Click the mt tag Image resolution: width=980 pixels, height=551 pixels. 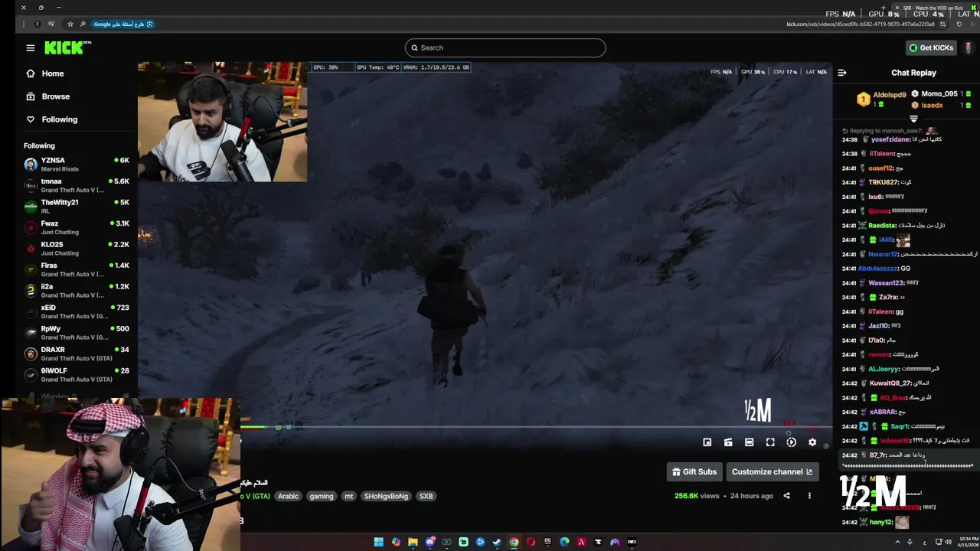349,496
